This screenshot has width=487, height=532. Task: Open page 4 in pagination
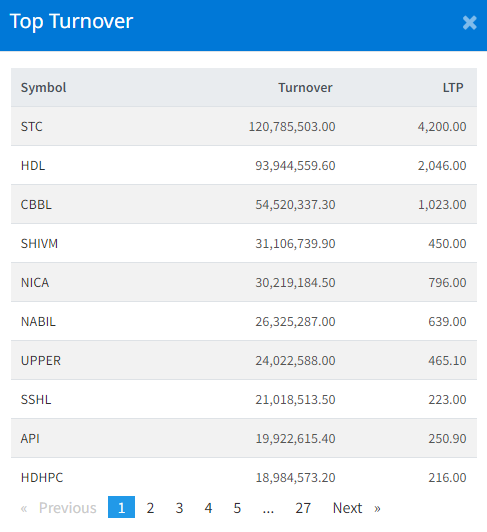click(208, 508)
